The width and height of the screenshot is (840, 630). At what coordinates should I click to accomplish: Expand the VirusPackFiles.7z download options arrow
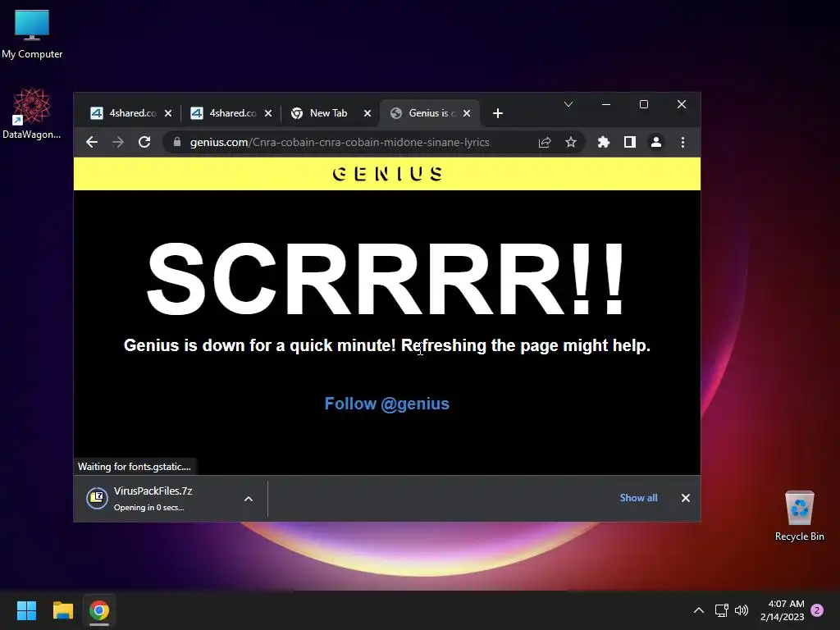[x=249, y=499]
